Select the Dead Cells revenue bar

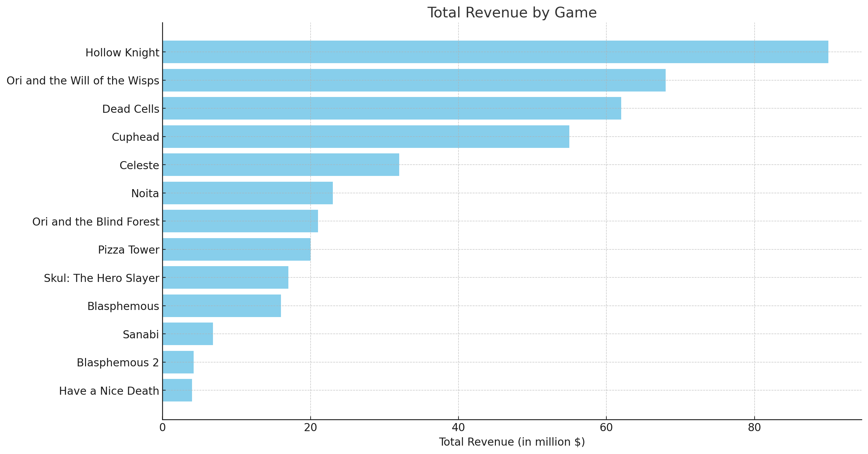pyautogui.click(x=392, y=108)
